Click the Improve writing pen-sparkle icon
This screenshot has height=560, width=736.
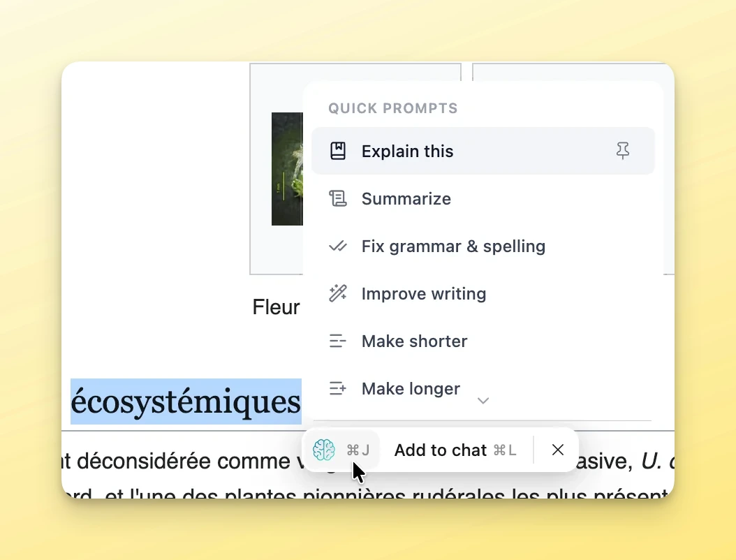[x=338, y=293]
